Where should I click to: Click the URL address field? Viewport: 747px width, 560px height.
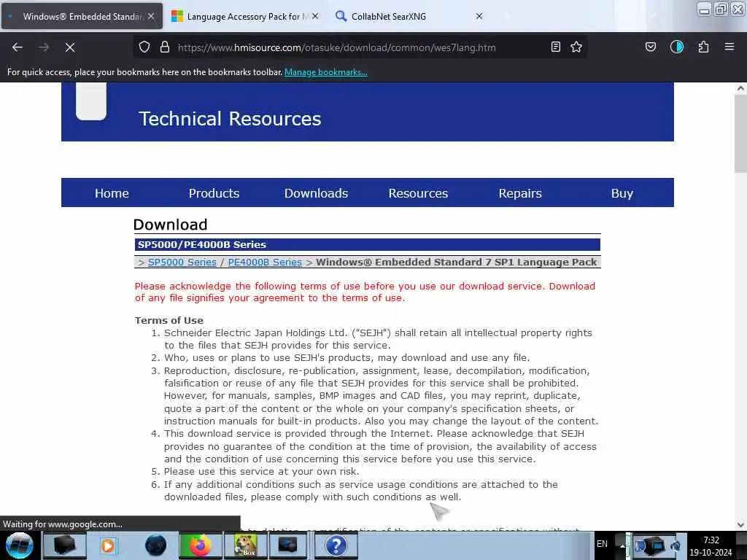tap(336, 47)
